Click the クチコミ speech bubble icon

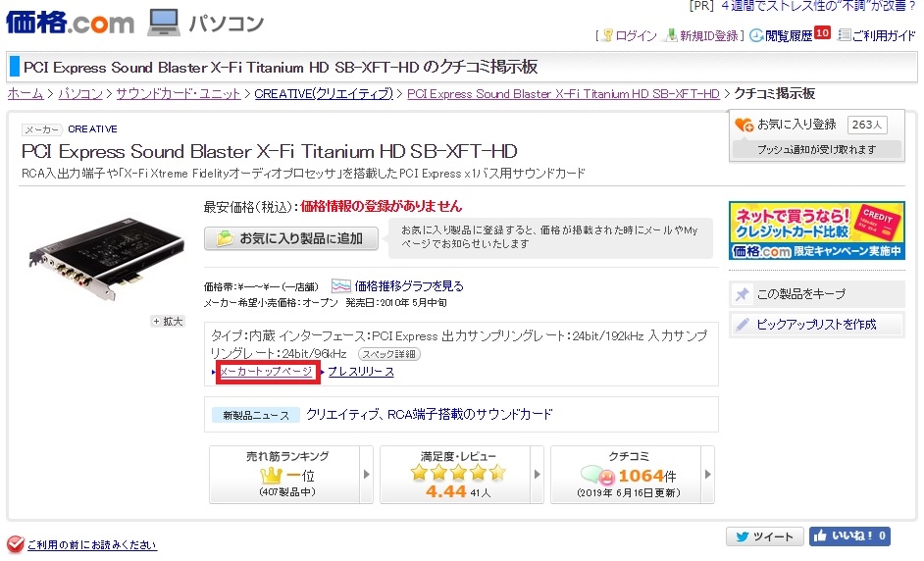[597, 475]
